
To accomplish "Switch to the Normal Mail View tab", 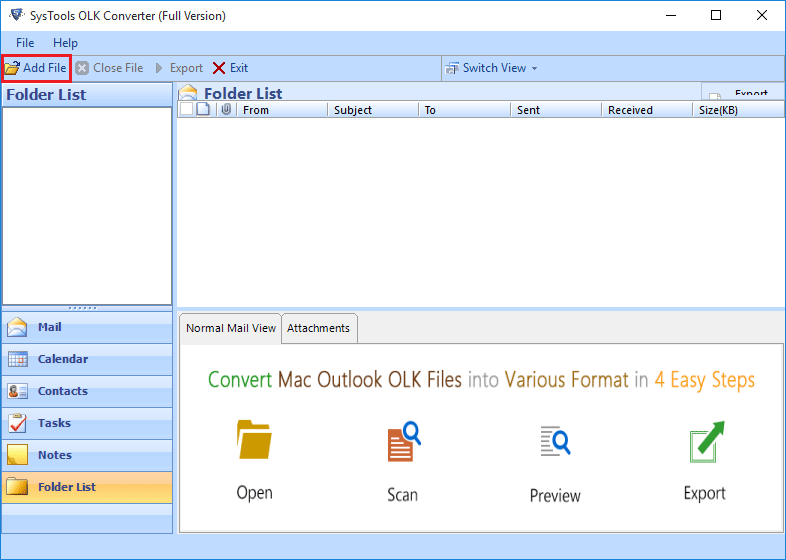I will point(231,328).
